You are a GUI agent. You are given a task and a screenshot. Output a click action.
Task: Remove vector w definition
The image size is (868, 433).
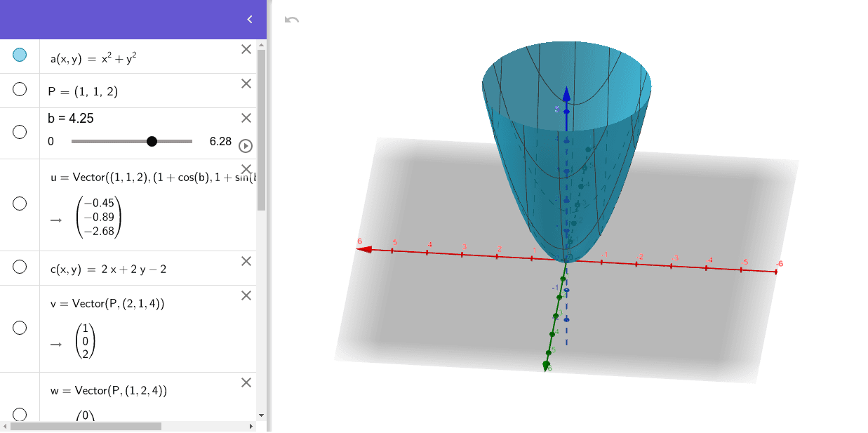click(246, 382)
